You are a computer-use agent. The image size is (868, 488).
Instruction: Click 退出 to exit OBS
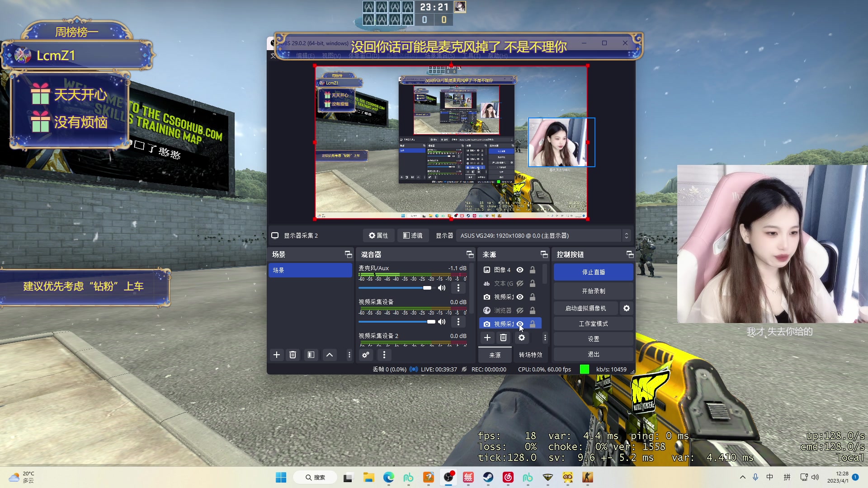tap(594, 354)
